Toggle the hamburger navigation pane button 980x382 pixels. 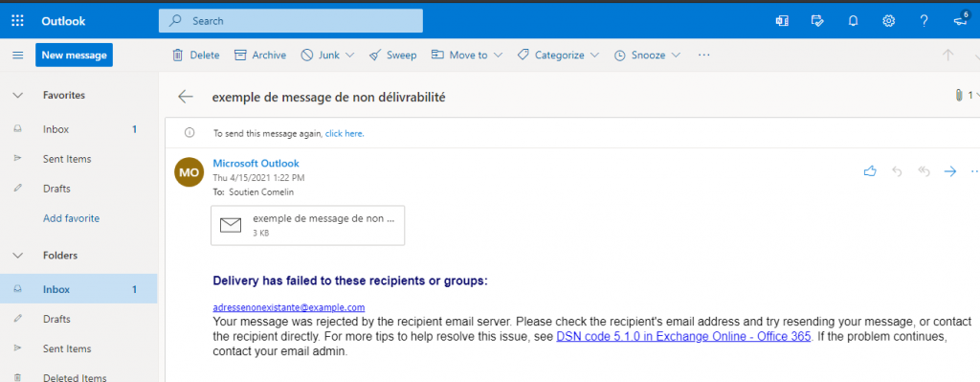[x=18, y=55]
